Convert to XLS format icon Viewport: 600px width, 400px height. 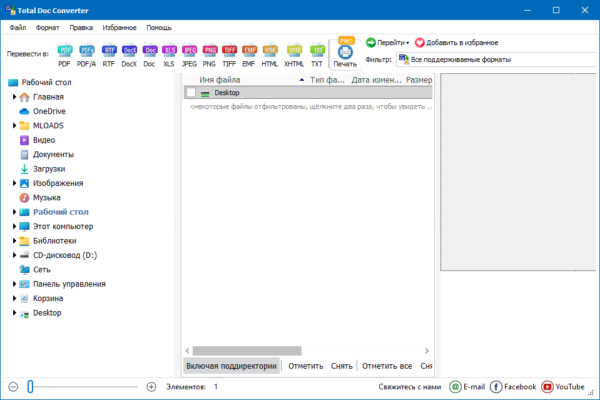[169, 50]
